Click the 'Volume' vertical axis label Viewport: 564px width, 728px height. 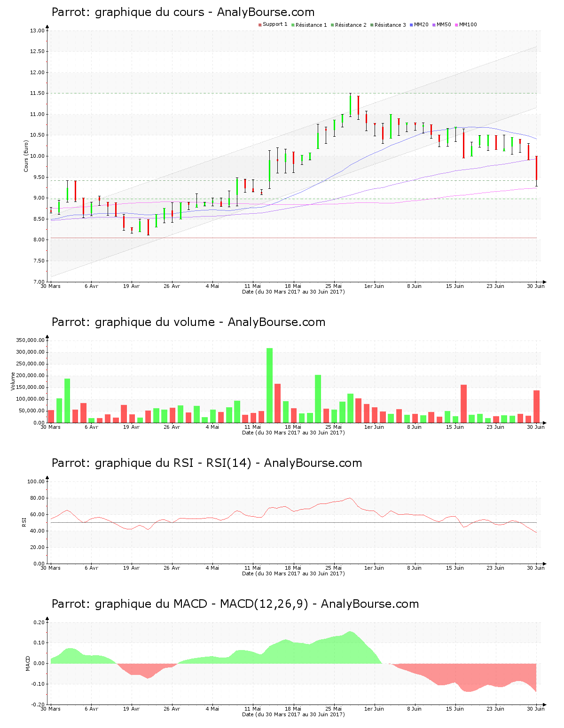(x=13, y=381)
